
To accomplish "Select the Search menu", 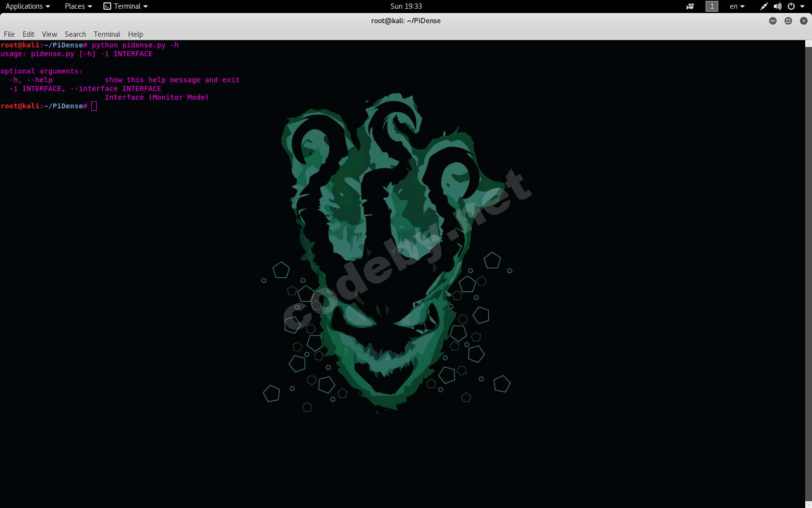I will tap(75, 34).
